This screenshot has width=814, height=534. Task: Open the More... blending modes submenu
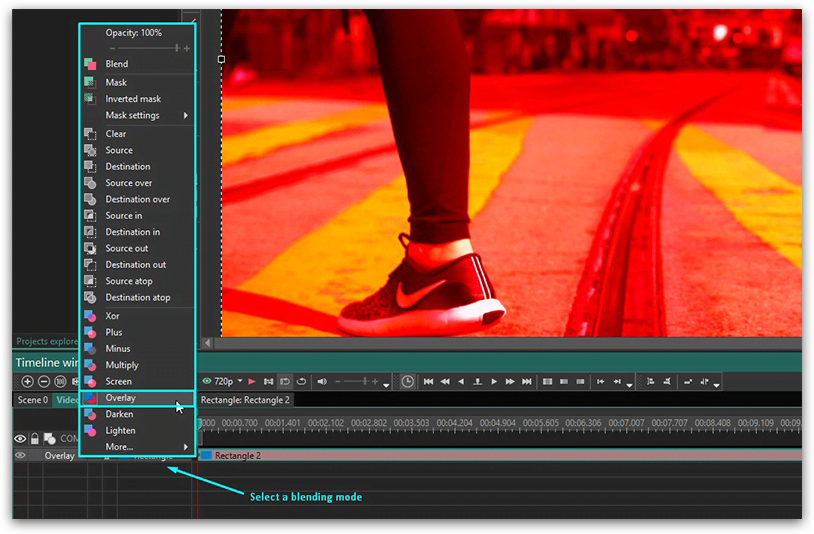(x=138, y=447)
